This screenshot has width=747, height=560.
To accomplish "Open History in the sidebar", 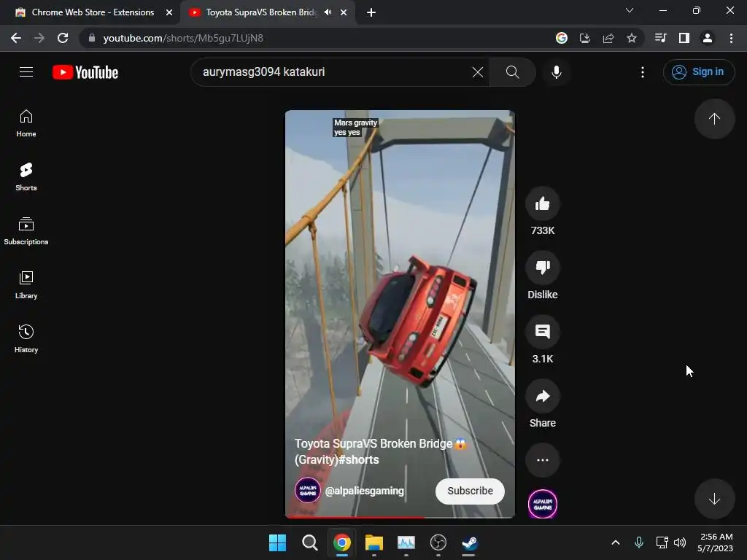I will coord(26,338).
